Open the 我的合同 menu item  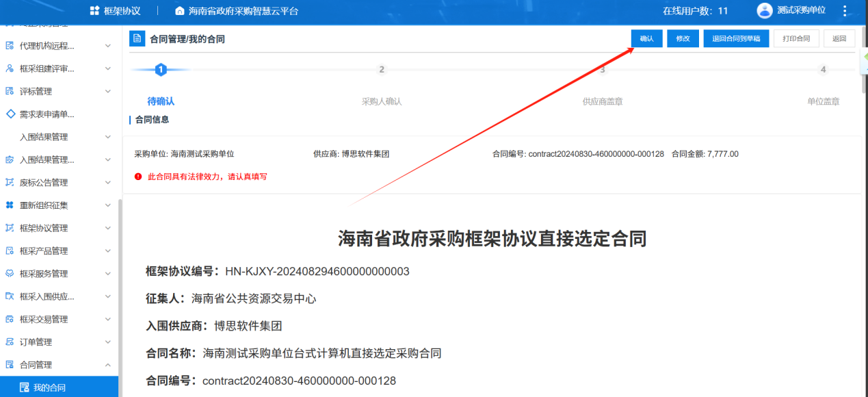tap(59, 387)
